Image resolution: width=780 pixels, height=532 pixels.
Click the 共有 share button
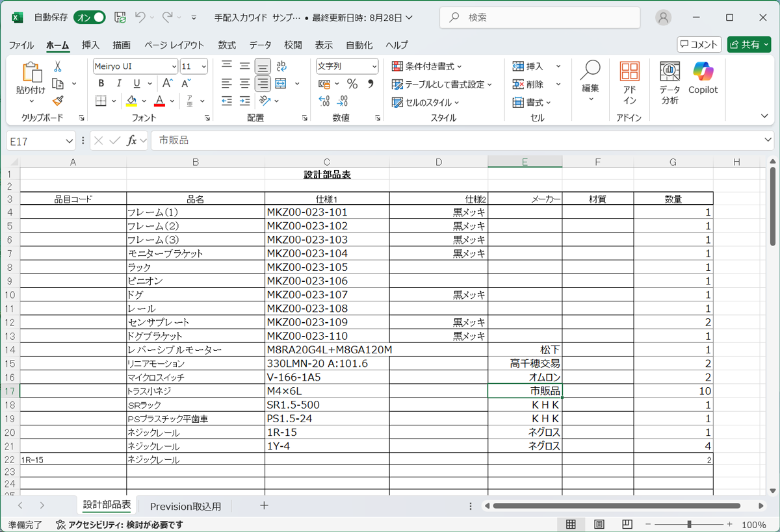[x=749, y=44]
